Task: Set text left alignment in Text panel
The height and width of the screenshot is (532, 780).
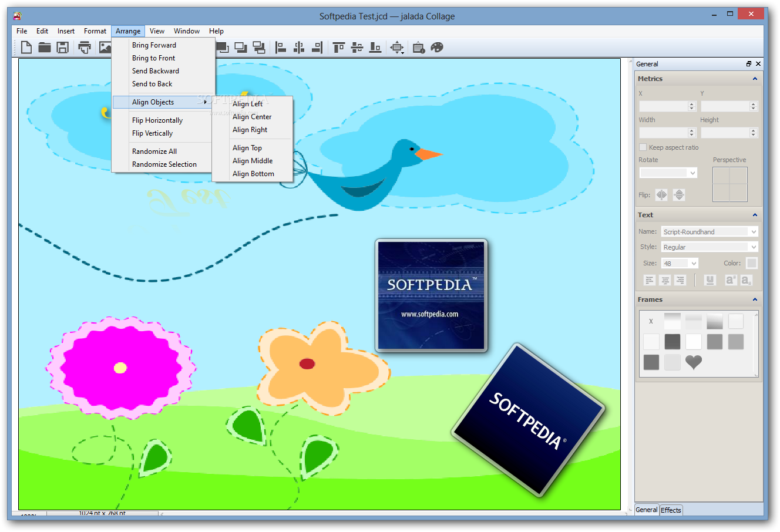Action: [650, 280]
